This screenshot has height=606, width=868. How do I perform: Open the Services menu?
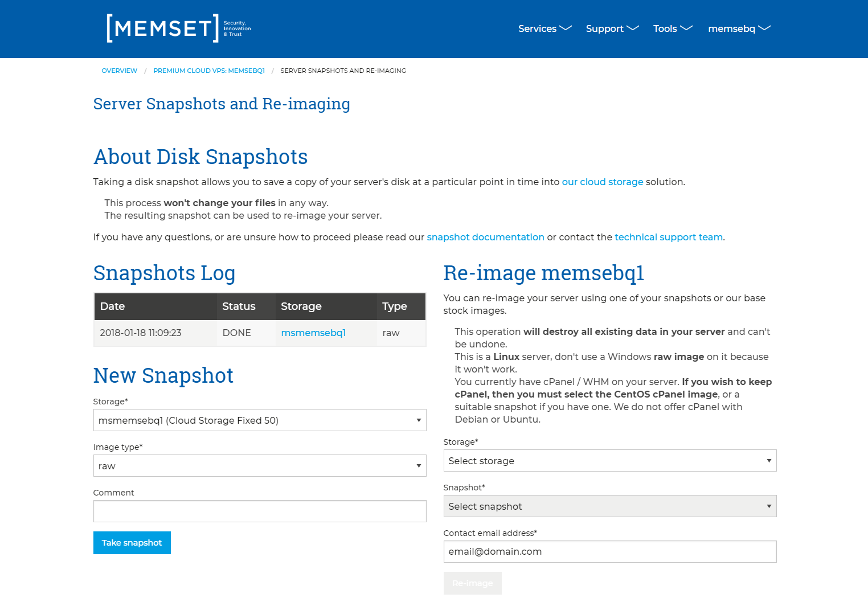544,28
